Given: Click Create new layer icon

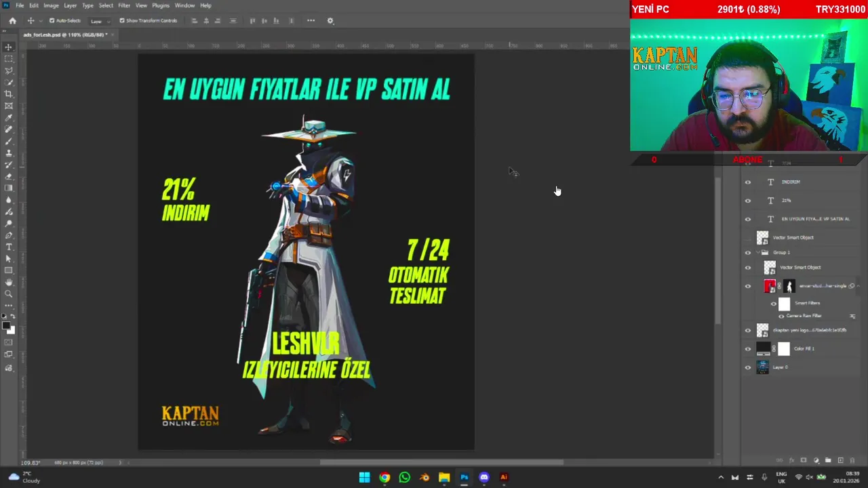Looking at the screenshot, I should (x=840, y=460).
